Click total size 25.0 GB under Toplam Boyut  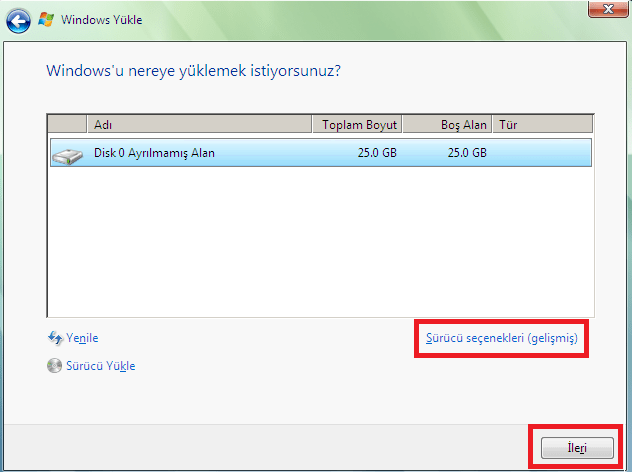pos(377,153)
